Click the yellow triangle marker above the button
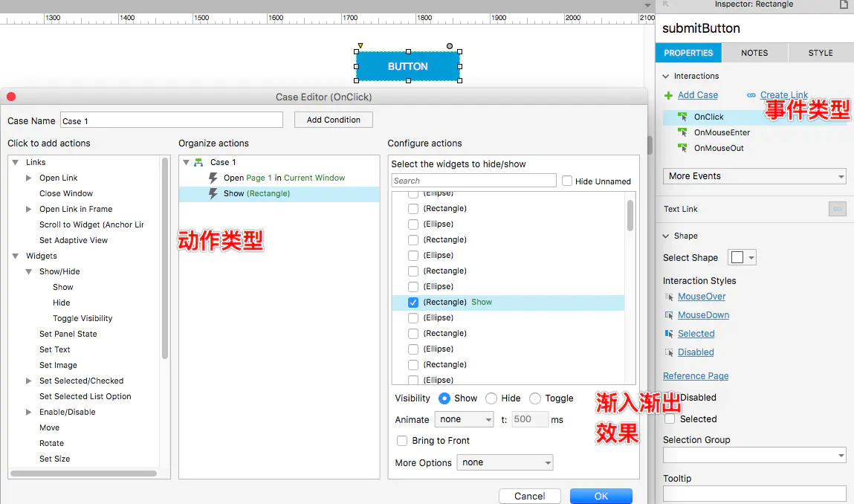 click(x=360, y=46)
